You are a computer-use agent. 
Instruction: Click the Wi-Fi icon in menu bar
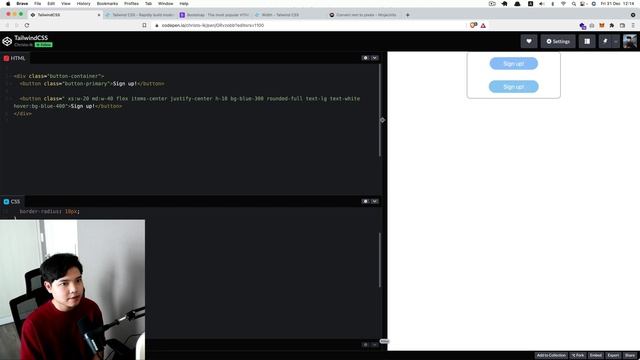pyautogui.click(x=563, y=4)
